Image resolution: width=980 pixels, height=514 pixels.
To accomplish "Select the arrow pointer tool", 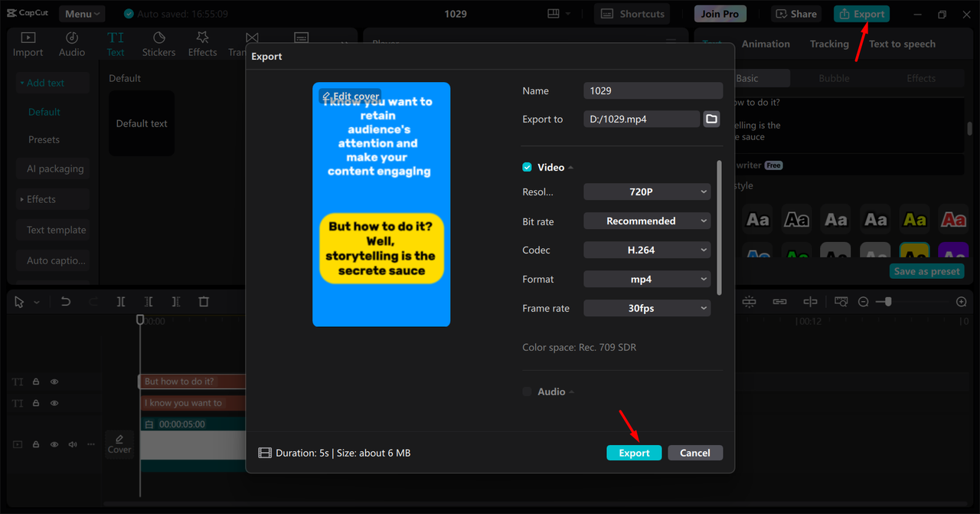I will tap(20, 302).
